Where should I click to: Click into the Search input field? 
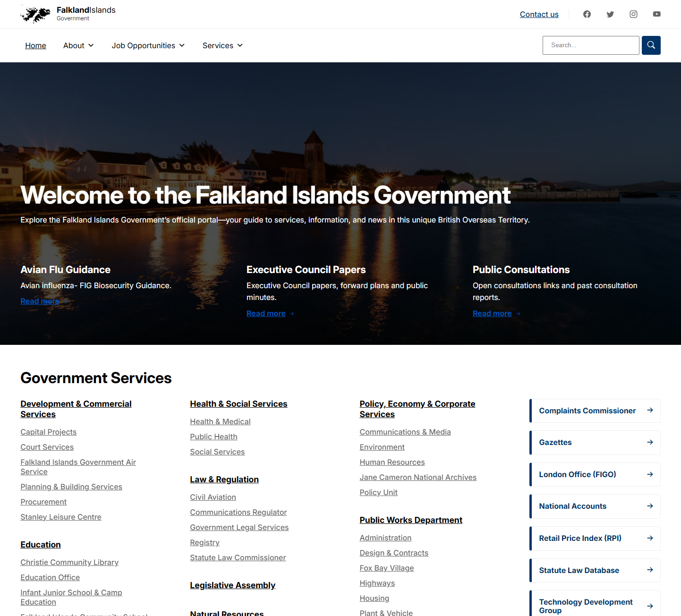click(x=590, y=45)
